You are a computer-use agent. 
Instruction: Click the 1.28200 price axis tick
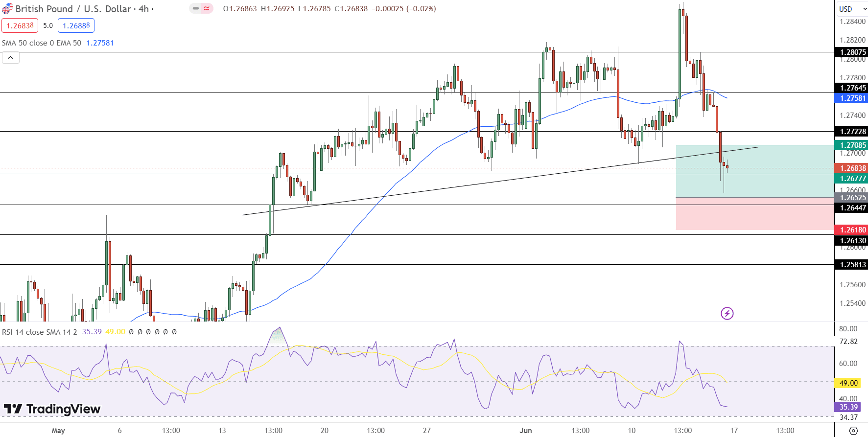852,40
